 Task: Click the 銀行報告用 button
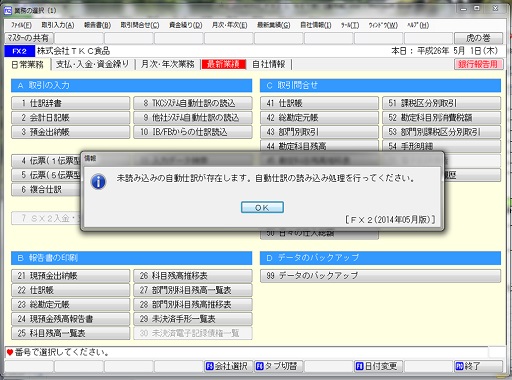click(x=478, y=64)
